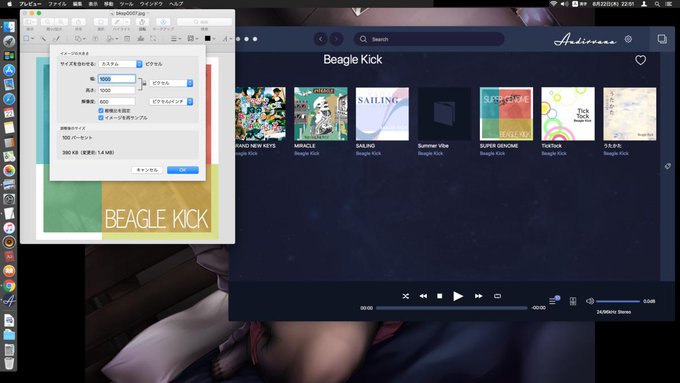This screenshot has height=383, width=680.
Task: Open the resolution unit dropdown (ピクセル/インチ)
Action: pos(171,101)
